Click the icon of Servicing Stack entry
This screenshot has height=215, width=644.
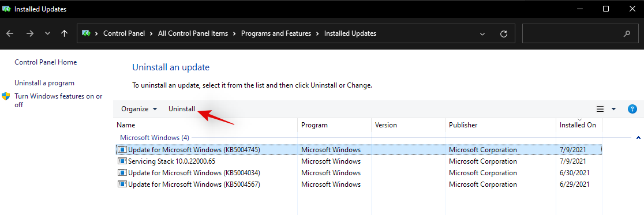click(122, 161)
